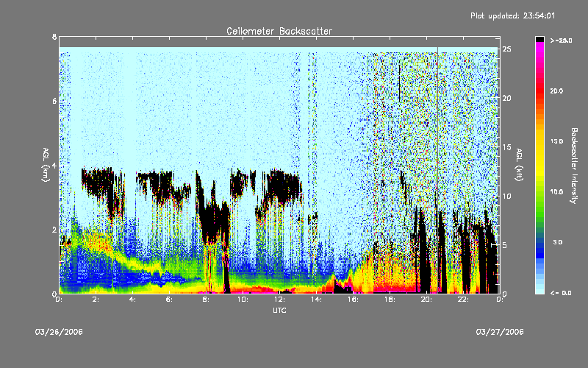The height and width of the screenshot is (368, 588).
Task: Click the UTC x-axis label
Action: pyautogui.click(x=279, y=311)
